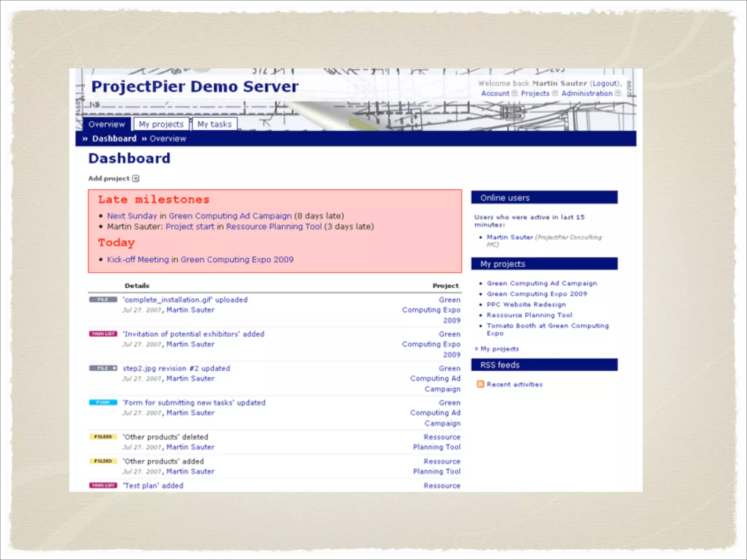Click the Logout link
The image size is (747, 560).
[604, 83]
